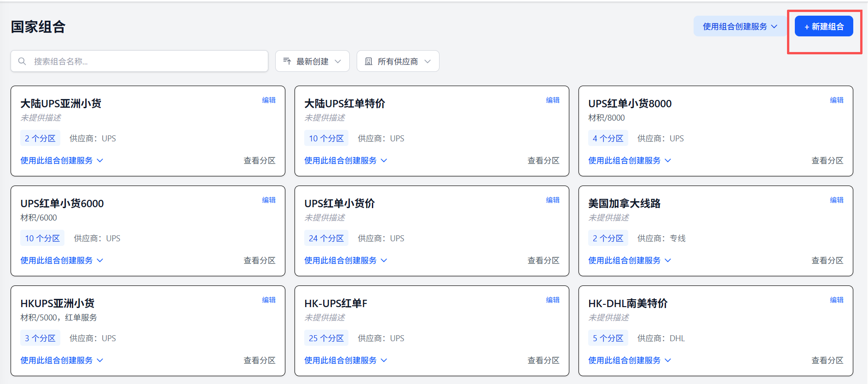Open the 所有供应商 filter dropdown
Viewport: 868px width, 384px height.
pyautogui.click(x=398, y=61)
